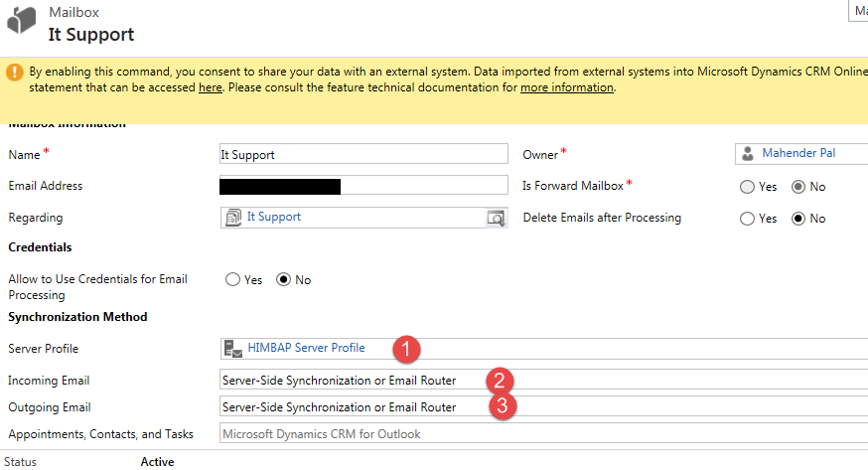The width and height of the screenshot is (868, 470).
Task: Open the Regarding lookup search icon
Action: (x=496, y=218)
